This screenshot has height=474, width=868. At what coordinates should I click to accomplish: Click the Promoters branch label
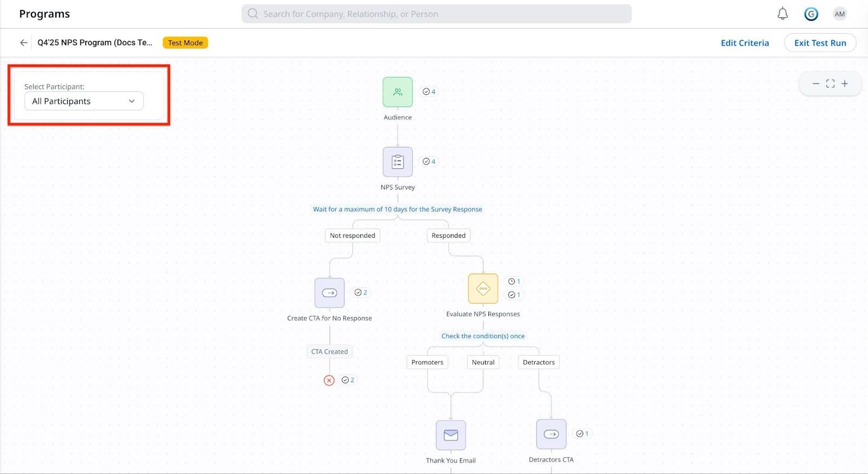(427, 362)
